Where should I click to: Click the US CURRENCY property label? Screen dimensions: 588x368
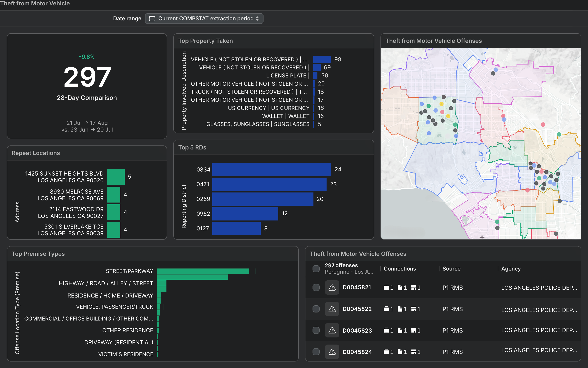click(x=269, y=108)
